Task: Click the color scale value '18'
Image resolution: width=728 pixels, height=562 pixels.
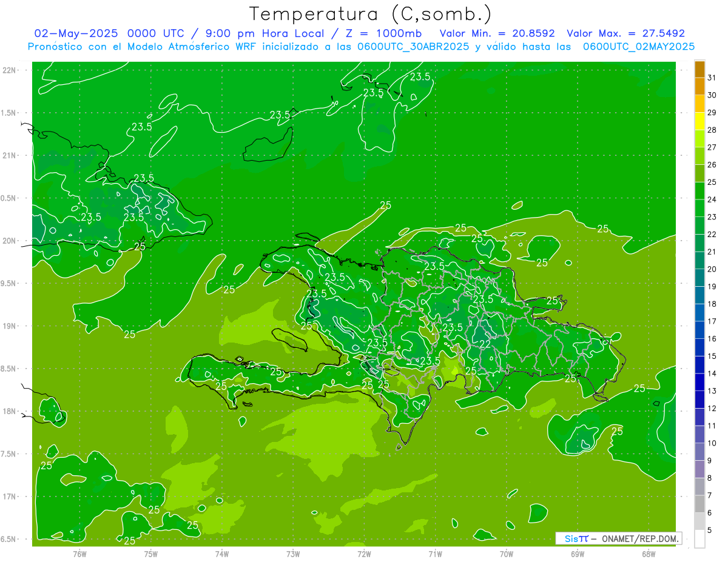Action: [x=712, y=304]
